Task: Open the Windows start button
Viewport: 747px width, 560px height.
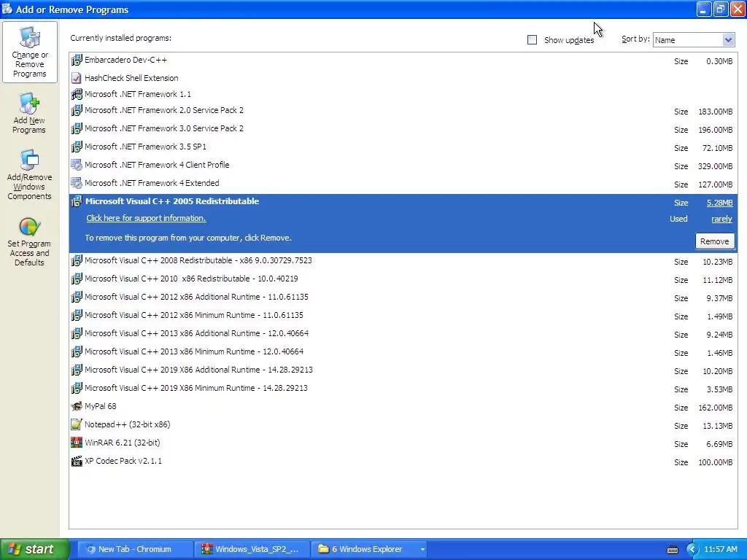Action: [x=34, y=549]
